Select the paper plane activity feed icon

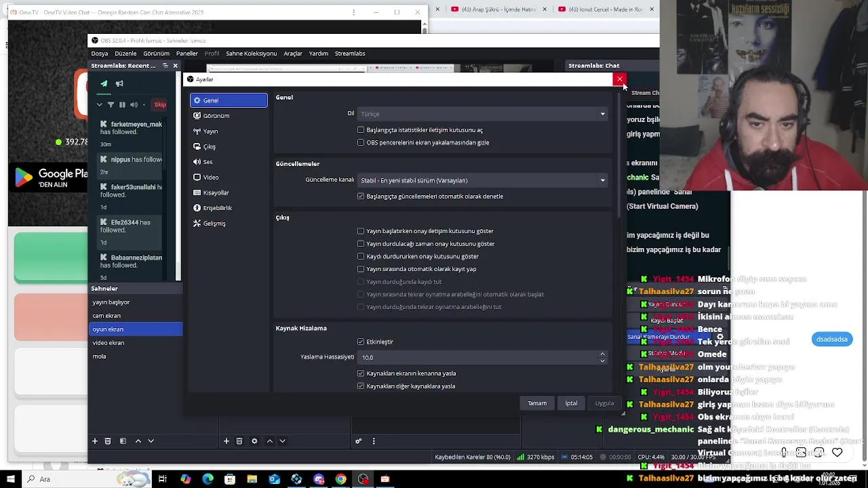coord(104,84)
